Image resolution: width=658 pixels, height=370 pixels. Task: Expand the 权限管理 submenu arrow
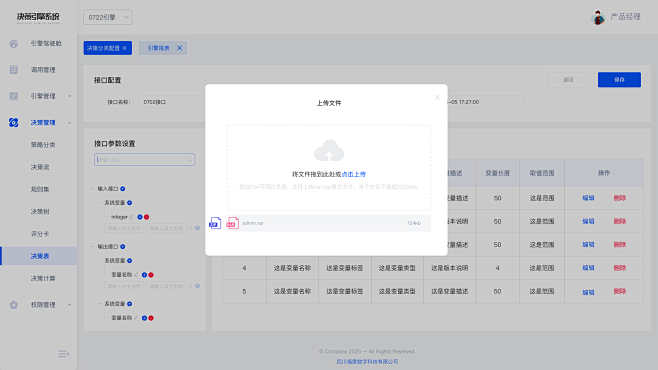click(70, 305)
